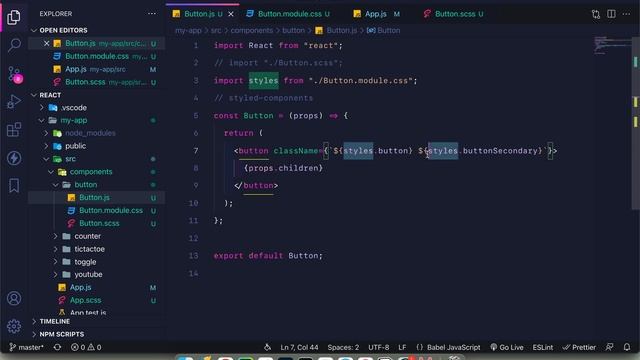This screenshot has width=640, height=360.
Task: Click Prettier status item
Action: 579,347
